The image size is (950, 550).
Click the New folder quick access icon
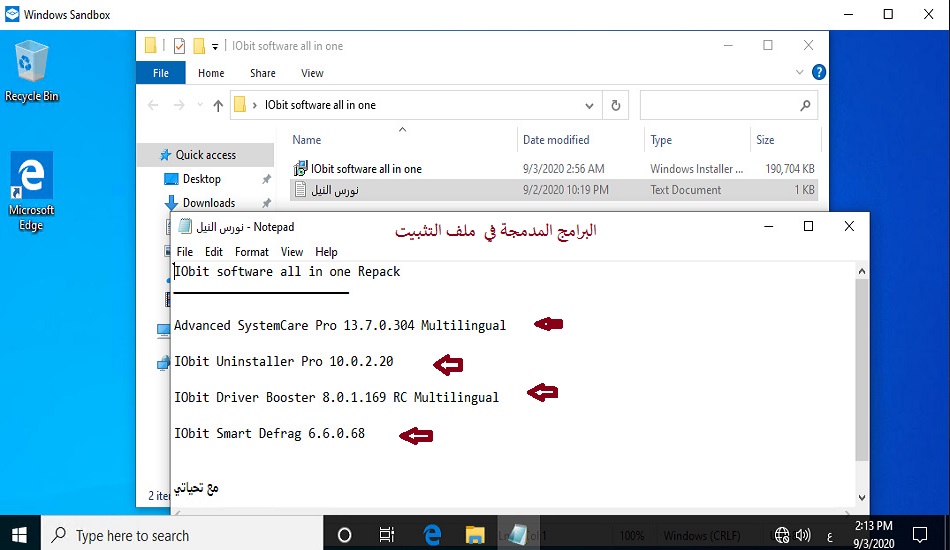199,45
